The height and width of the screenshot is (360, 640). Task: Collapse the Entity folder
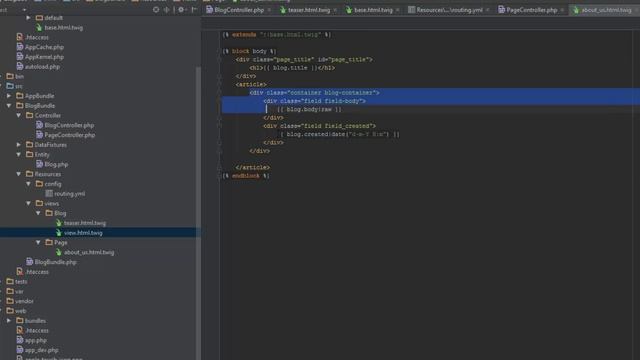(18, 155)
